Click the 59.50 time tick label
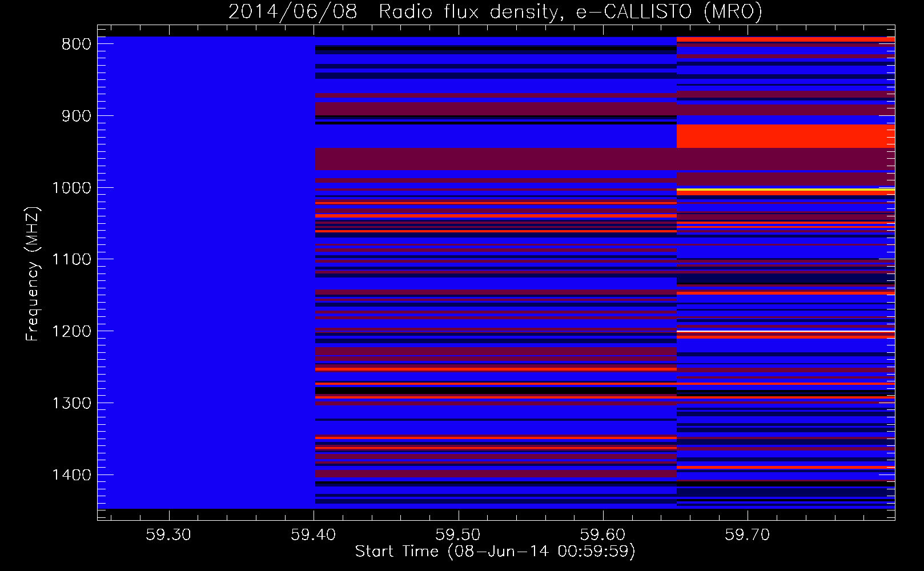Image resolution: width=924 pixels, height=571 pixels. [458, 534]
